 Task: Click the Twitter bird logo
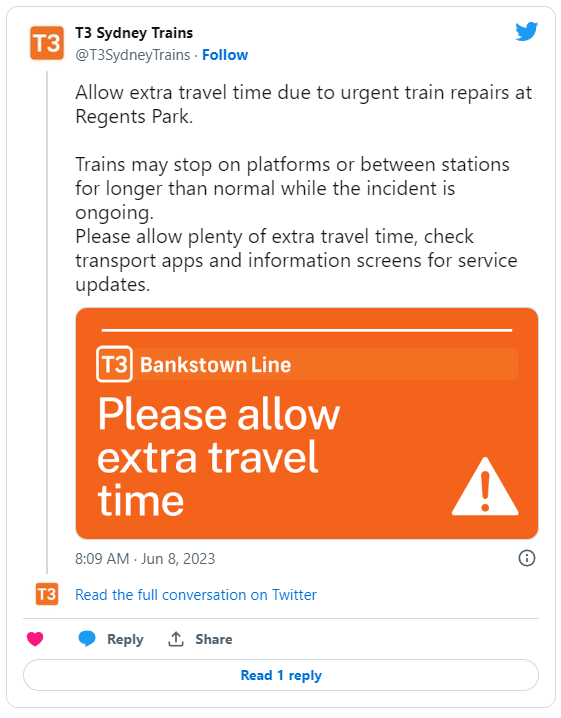click(526, 32)
